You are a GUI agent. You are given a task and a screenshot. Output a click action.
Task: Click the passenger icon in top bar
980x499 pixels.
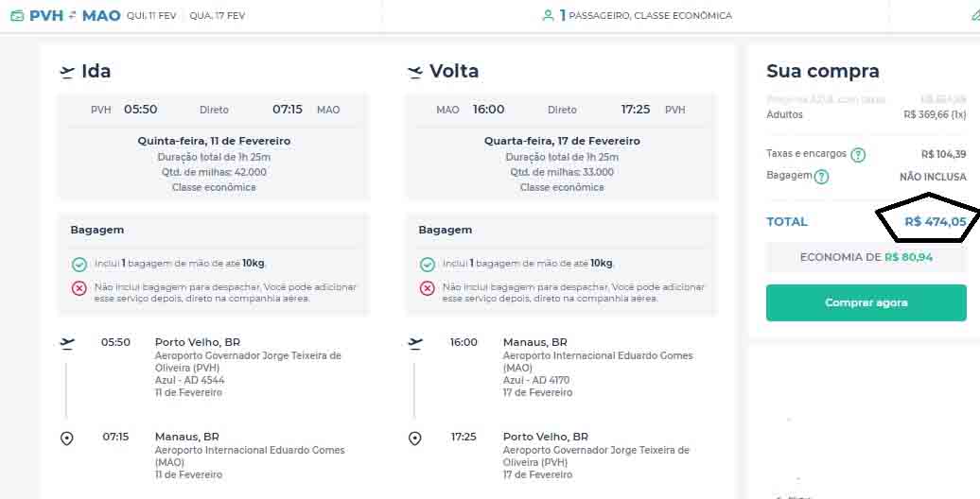[548, 16]
